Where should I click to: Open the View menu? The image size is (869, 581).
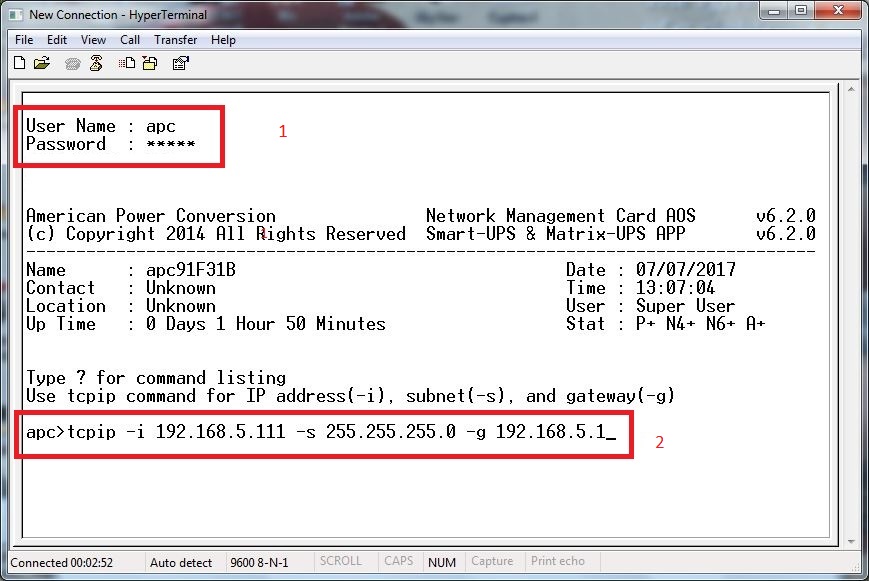(x=93, y=40)
